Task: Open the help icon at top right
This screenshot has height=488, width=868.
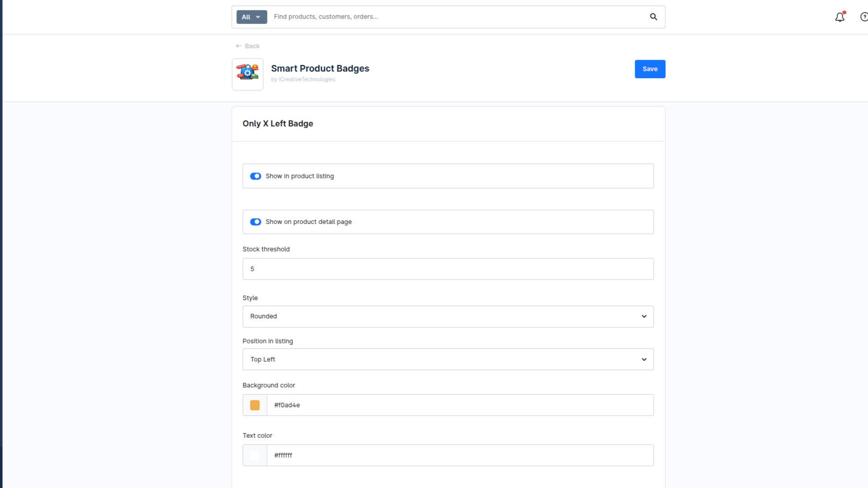Action: point(864,17)
